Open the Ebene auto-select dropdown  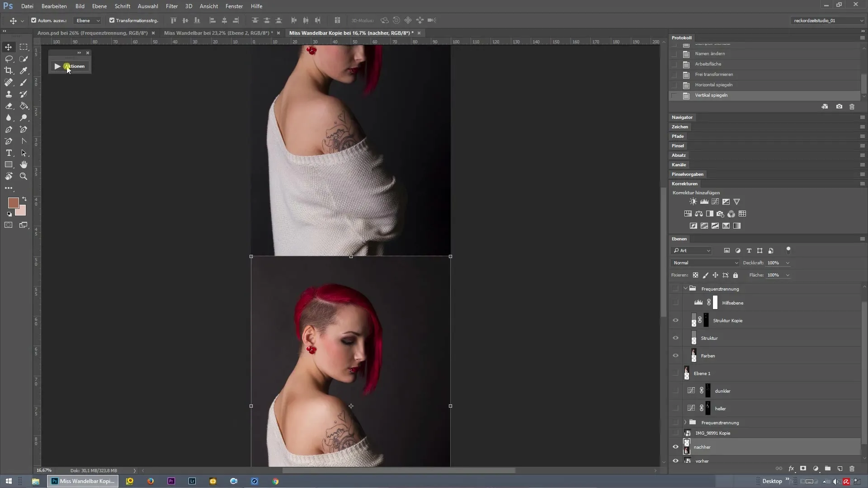pos(88,20)
